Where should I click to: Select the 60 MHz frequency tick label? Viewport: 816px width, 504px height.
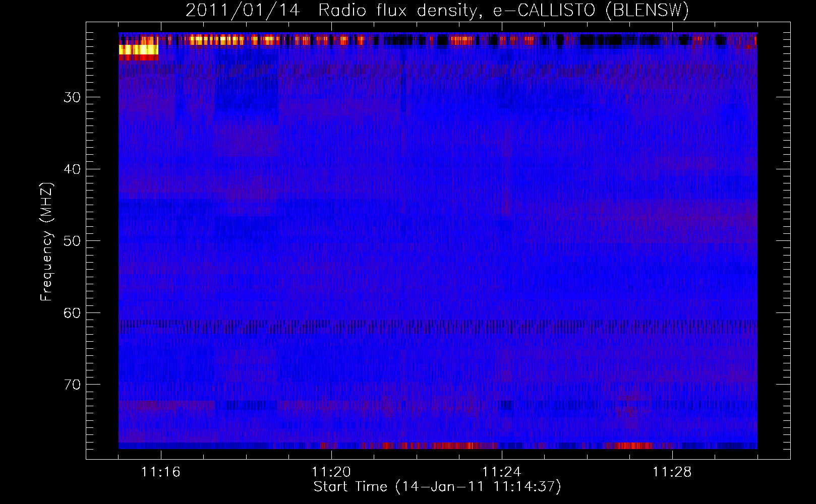(72, 313)
